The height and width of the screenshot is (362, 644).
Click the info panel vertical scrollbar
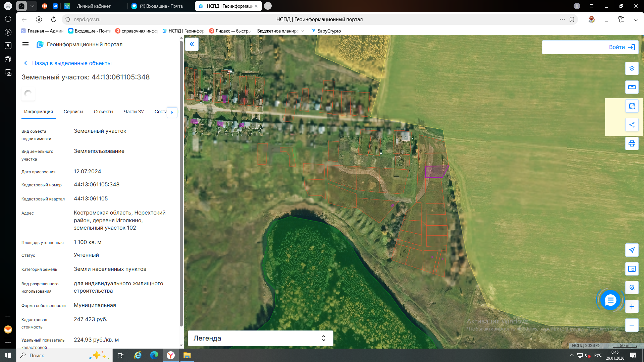click(181, 183)
